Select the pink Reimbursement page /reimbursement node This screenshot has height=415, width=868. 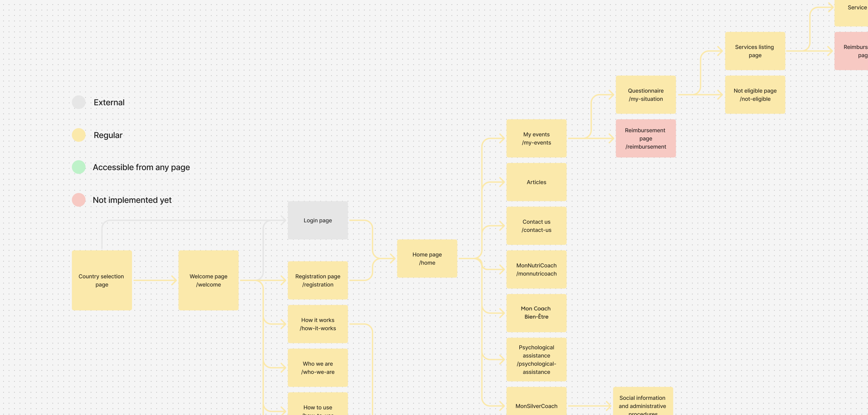[645, 138]
